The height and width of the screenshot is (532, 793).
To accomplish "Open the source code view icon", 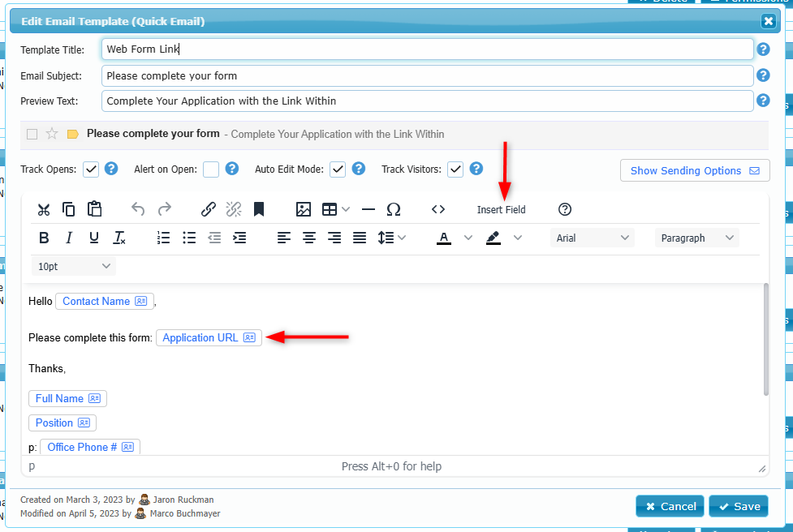I will pyautogui.click(x=438, y=209).
